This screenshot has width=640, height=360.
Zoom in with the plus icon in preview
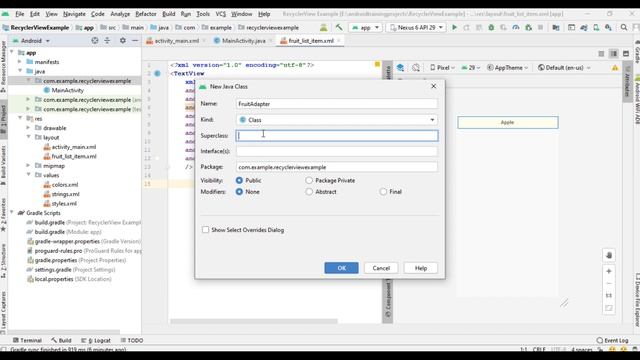[609, 271]
